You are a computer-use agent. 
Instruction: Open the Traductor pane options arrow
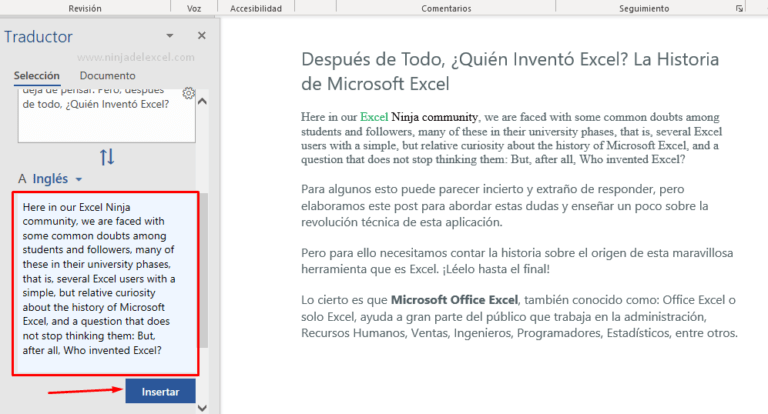[x=172, y=37]
